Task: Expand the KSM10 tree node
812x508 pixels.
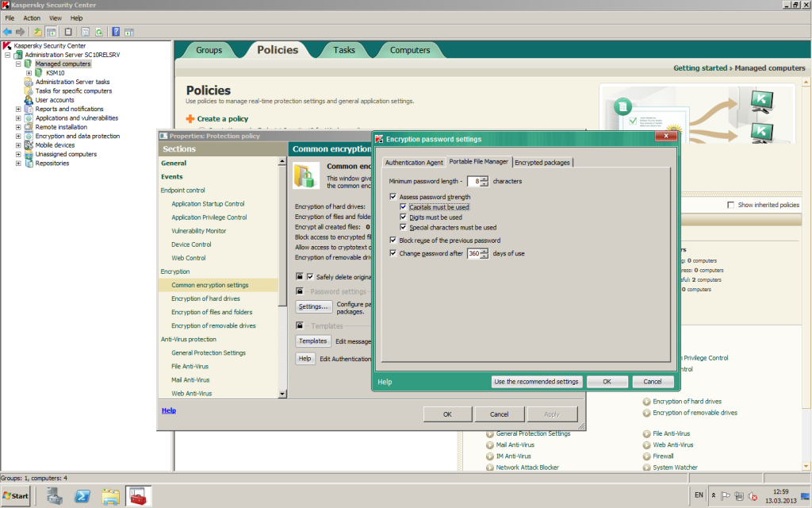Action: tap(29, 72)
